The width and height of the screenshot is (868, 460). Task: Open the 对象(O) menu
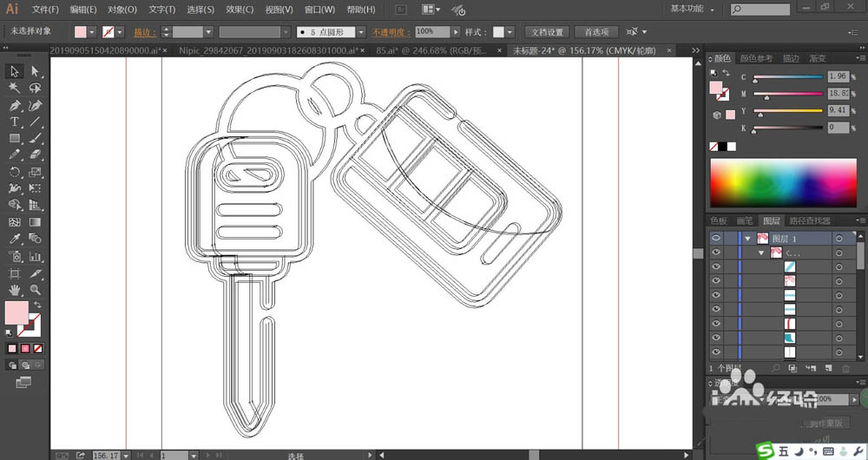122,10
